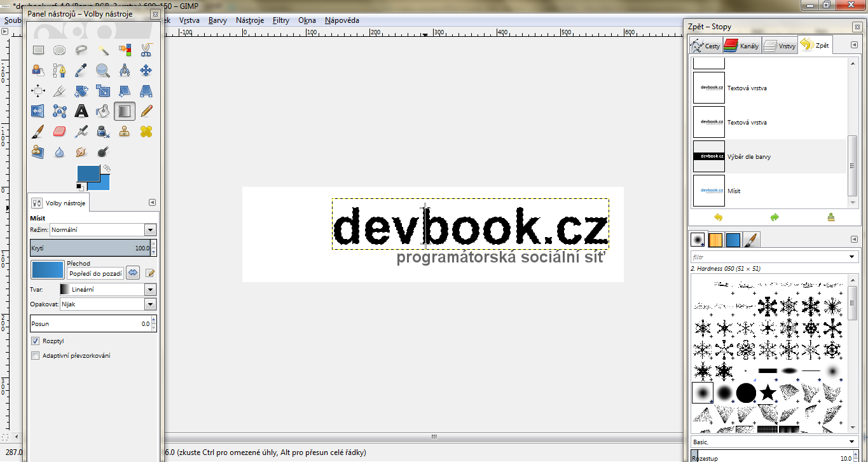Open the Vrstva menu
The height and width of the screenshot is (462, 868).
[189, 20]
